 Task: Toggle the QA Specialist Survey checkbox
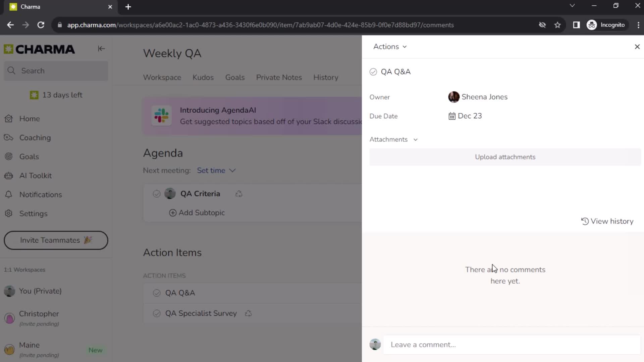coord(156,313)
